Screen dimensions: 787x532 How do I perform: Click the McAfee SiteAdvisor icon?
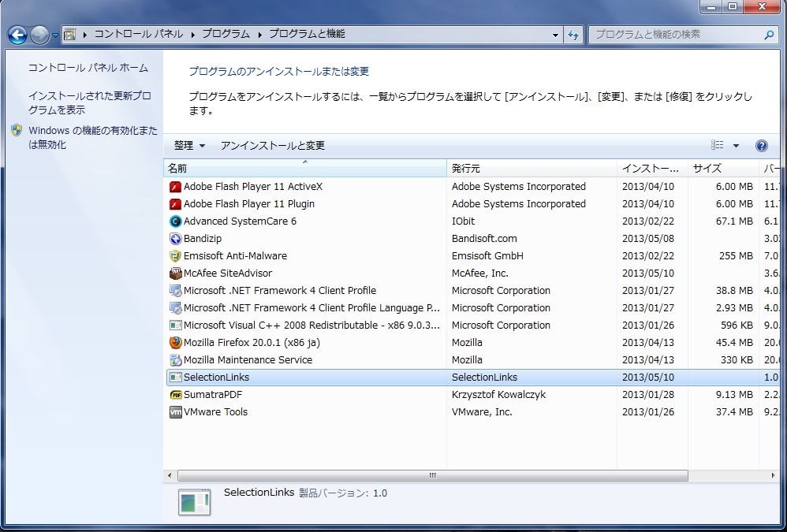(175, 273)
